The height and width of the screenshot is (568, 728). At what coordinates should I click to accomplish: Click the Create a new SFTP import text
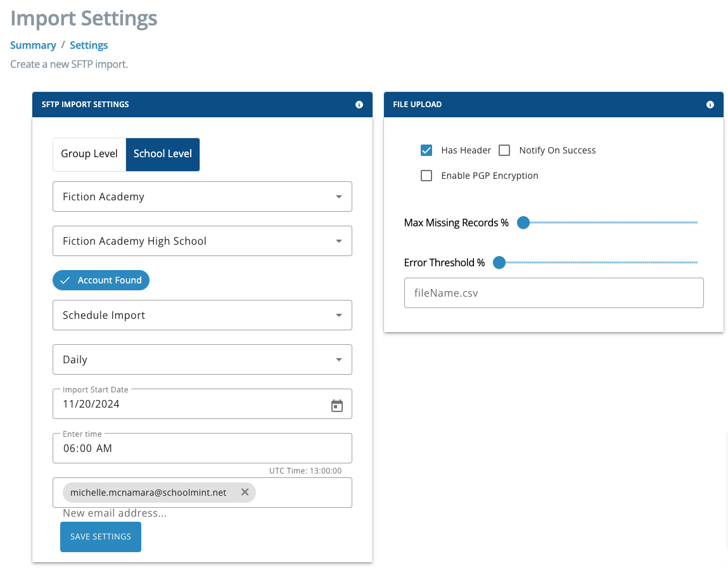coord(69,64)
